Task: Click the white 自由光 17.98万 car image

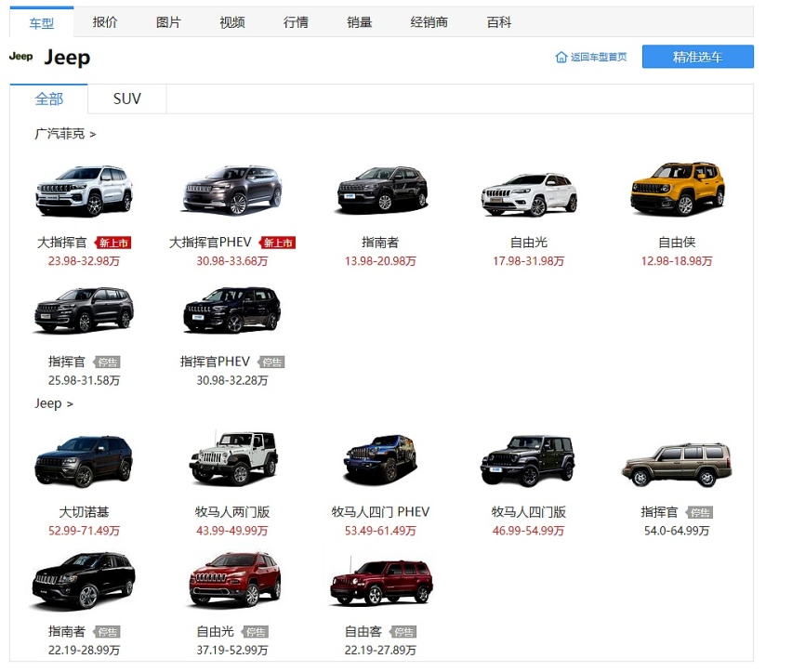Action: point(529,194)
